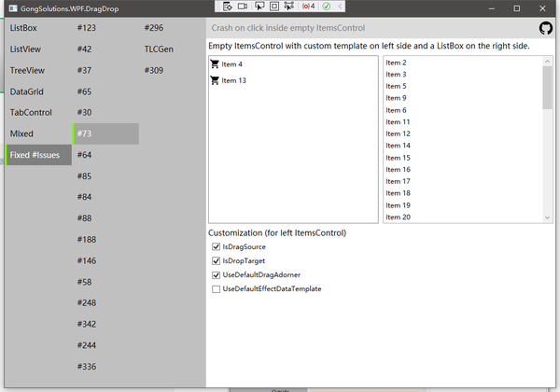Collapse the debug toolbar with the chevron
The width and height of the screenshot is (560, 392).
pos(340,7)
